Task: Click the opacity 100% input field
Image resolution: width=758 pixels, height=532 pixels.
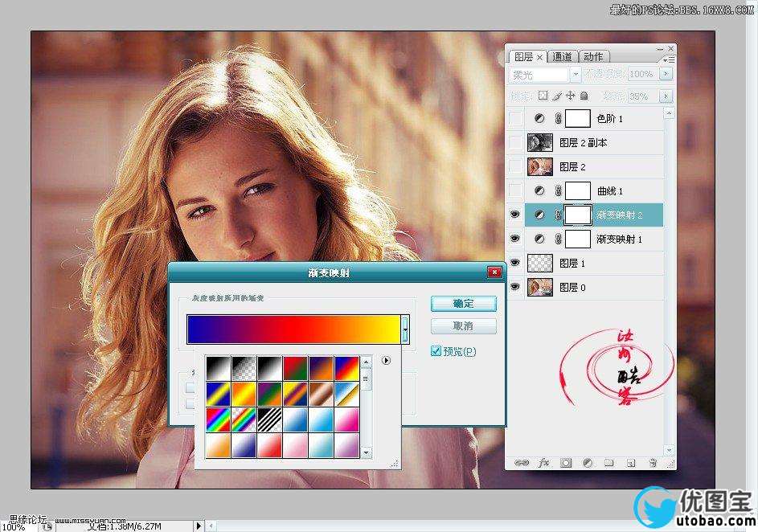Action: [x=643, y=74]
